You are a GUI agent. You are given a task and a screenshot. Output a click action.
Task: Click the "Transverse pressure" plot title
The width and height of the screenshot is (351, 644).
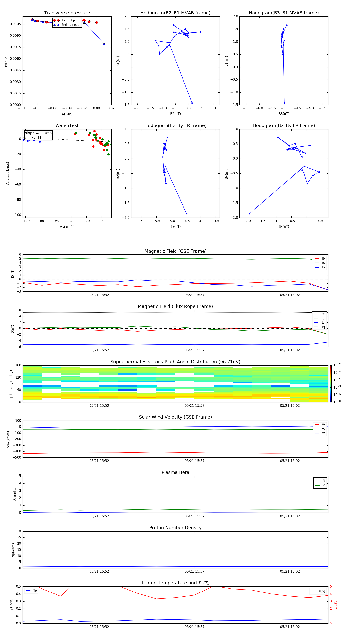pos(67,13)
